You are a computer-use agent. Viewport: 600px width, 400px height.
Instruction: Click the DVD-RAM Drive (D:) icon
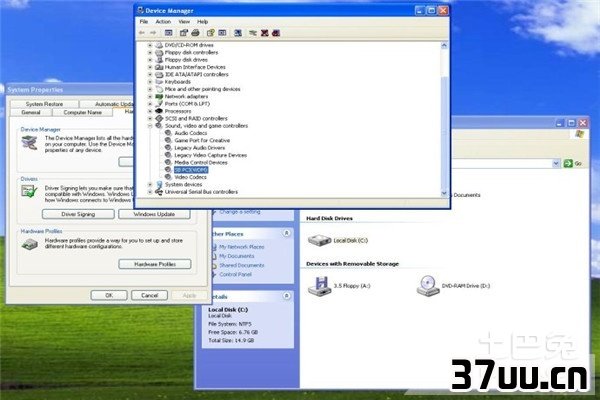point(428,286)
